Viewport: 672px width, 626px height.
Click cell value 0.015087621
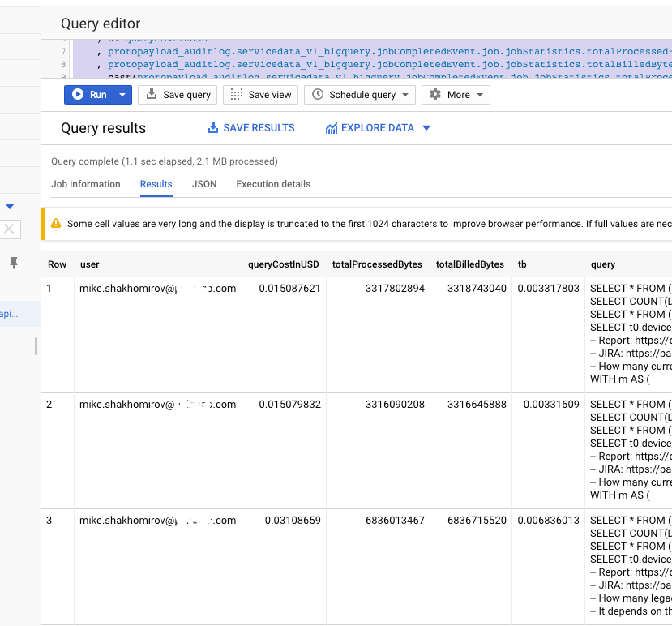(289, 288)
